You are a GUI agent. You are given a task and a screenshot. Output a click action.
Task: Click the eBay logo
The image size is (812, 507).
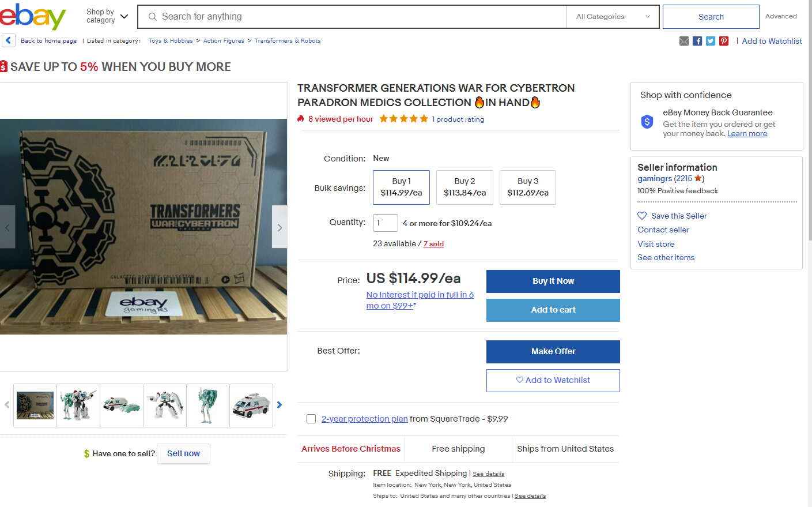point(33,16)
